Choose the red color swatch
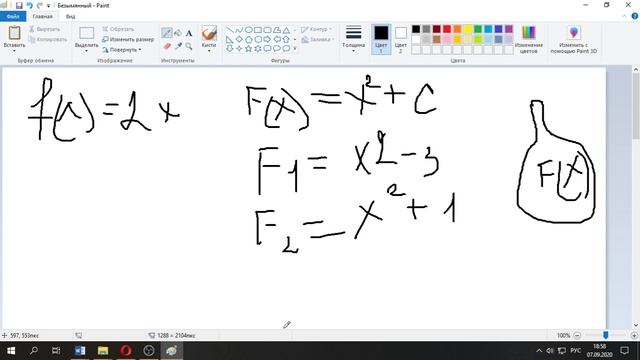The height and width of the screenshot is (360, 640). click(447, 29)
